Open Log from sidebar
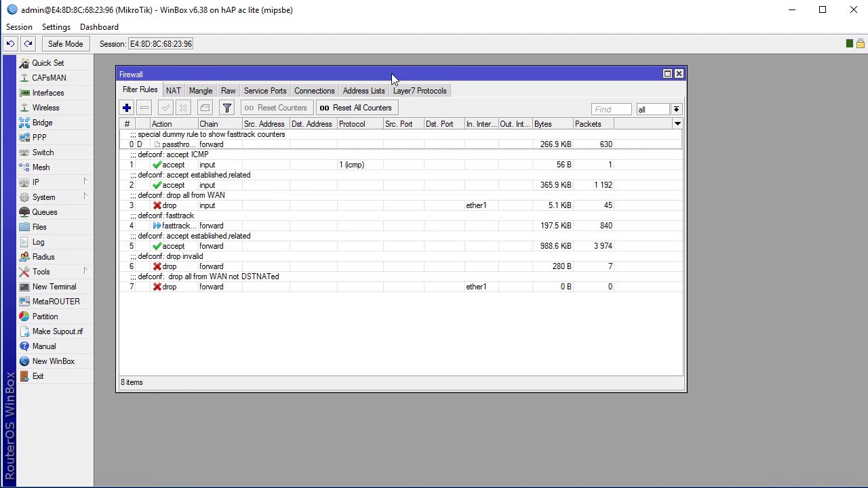The width and height of the screenshot is (868, 488). 55,242
